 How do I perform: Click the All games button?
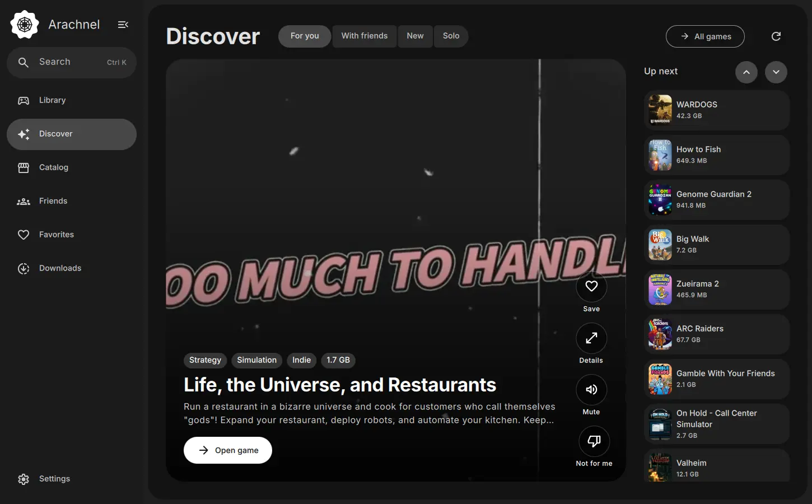click(705, 36)
